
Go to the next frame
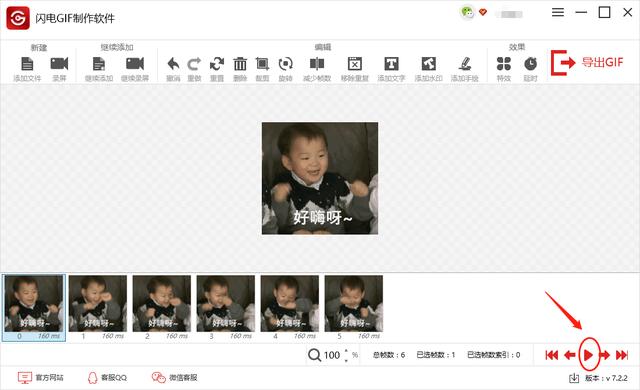(x=604, y=355)
